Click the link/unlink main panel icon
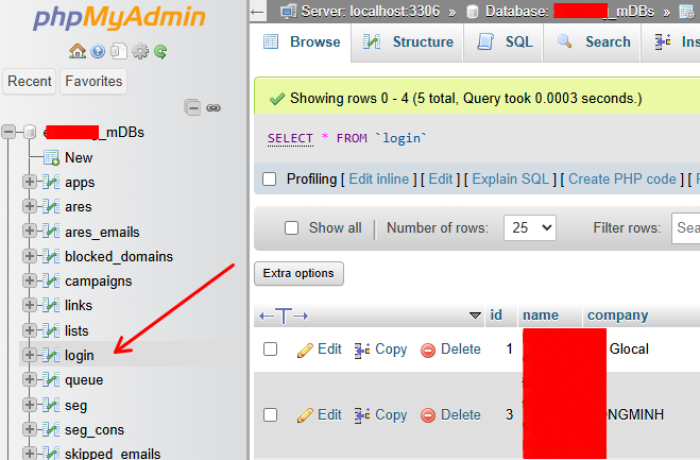The image size is (700, 460). tap(213, 107)
